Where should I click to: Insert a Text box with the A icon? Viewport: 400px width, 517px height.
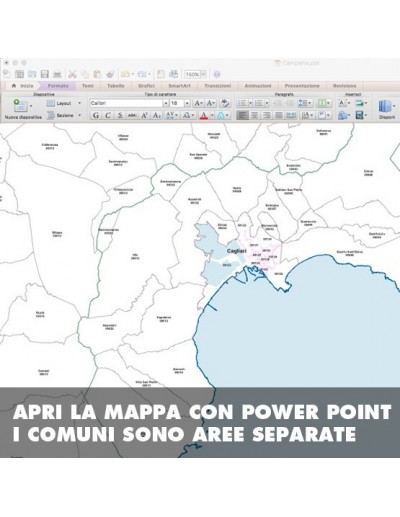342,103
